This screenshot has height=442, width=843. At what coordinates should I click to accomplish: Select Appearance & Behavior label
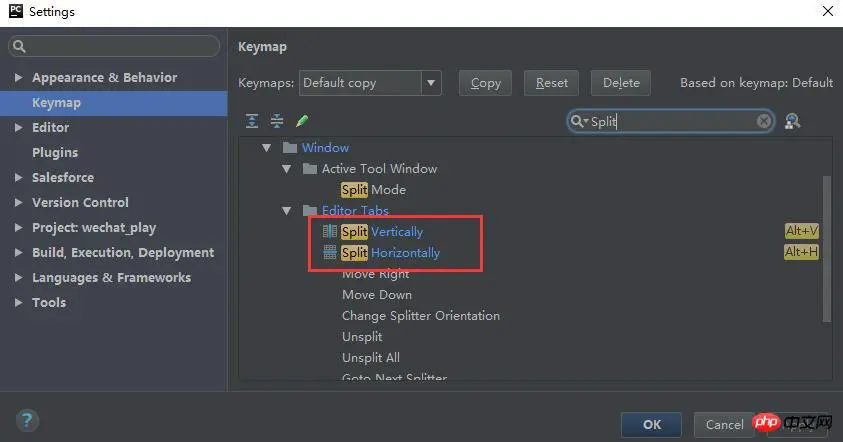point(104,77)
